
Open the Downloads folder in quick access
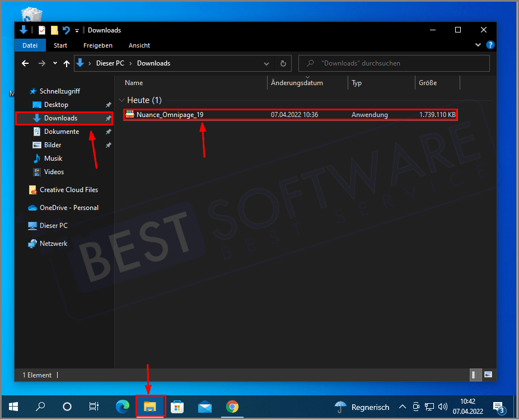point(59,118)
